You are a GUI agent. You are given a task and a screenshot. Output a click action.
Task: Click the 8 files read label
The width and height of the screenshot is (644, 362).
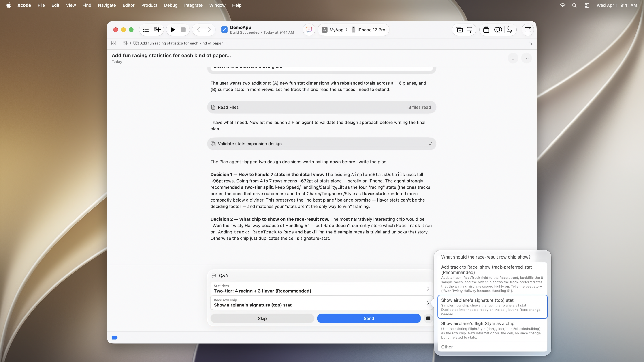(420, 107)
